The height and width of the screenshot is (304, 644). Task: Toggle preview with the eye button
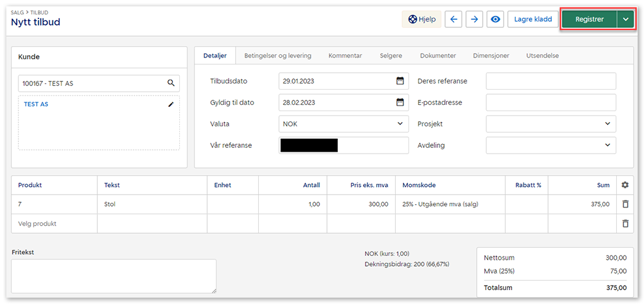[496, 20]
